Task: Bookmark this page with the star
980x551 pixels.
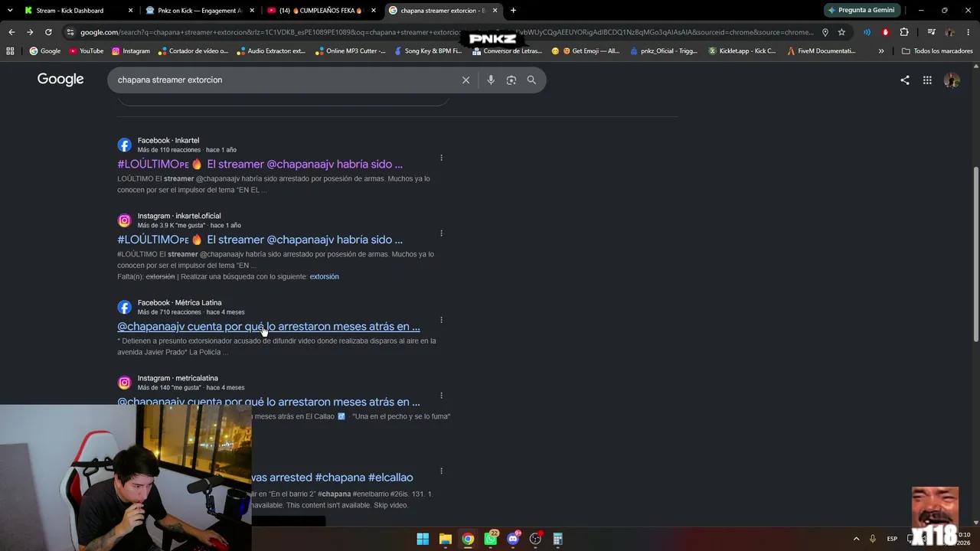Action: pyautogui.click(x=841, y=32)
